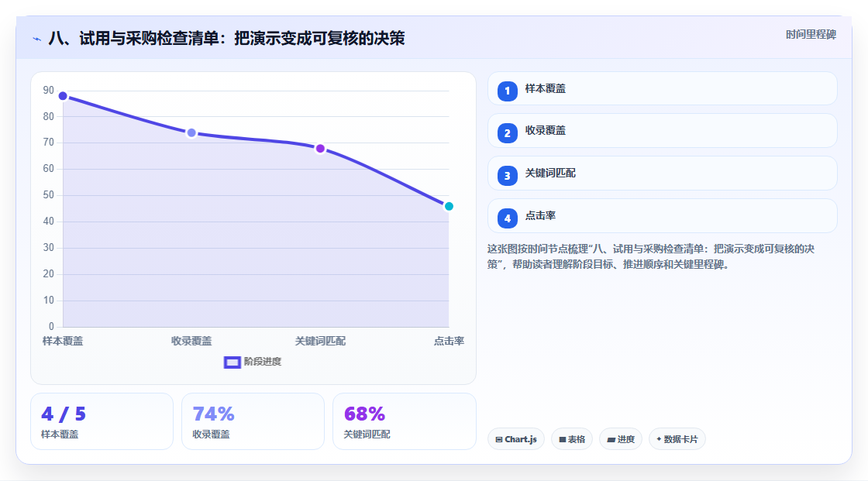Click the section title 八、试用与采购检查清单

226,38
